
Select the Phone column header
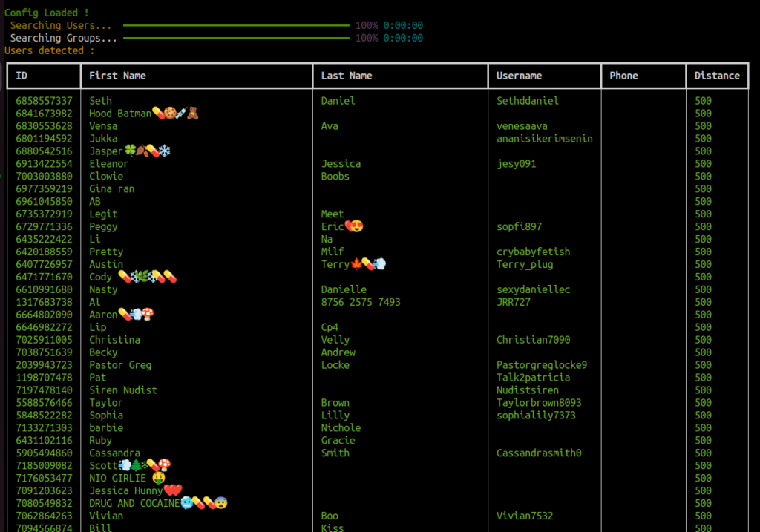[x=623, y=76]
